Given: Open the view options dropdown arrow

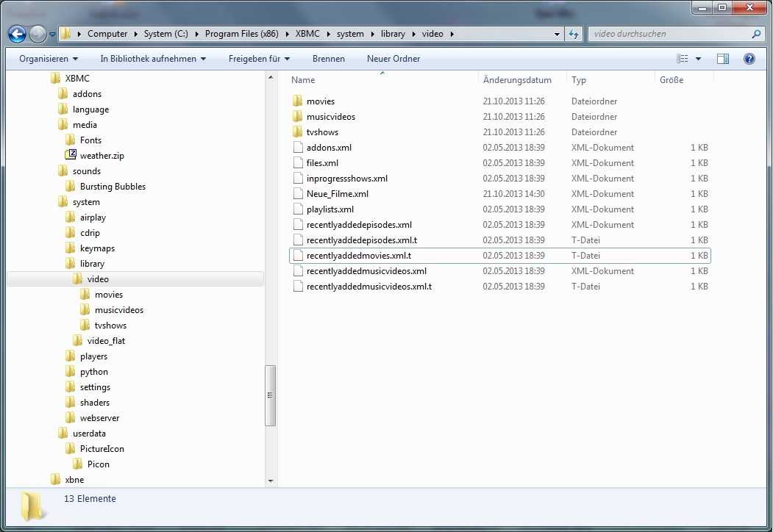Looking at the screenshot, I should (698, 59).
